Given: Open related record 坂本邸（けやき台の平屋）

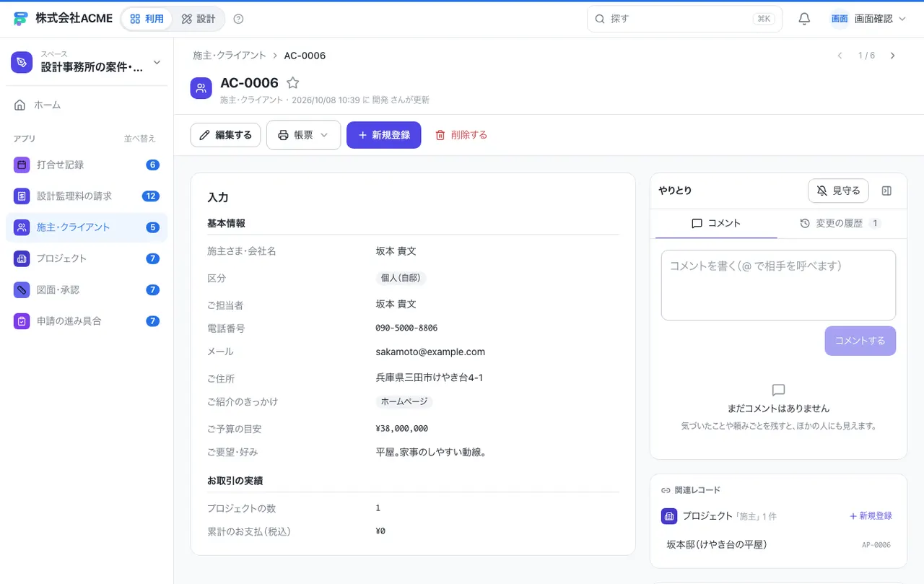Looking at the screenshot, I should pyautogui.click(x=778, y=544).
